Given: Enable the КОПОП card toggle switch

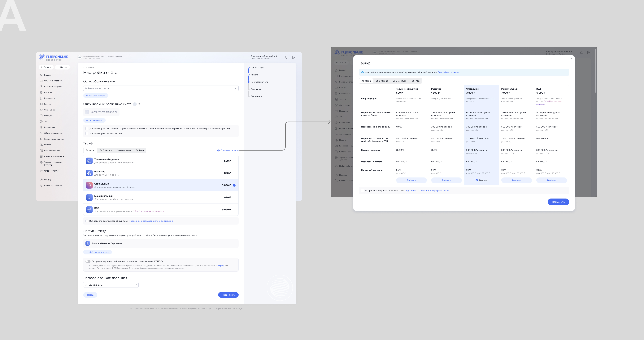Looking at the screenshot, I should [x=88, y=261].
